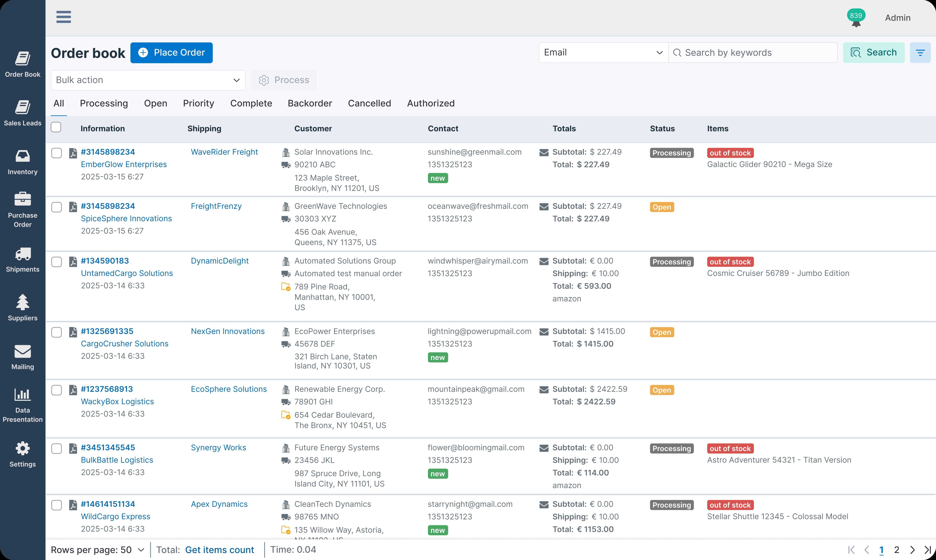Image resolution: width=936 pixels, height=560 pixels.
Task: Click the Place Order button
Action: point(171,53)
